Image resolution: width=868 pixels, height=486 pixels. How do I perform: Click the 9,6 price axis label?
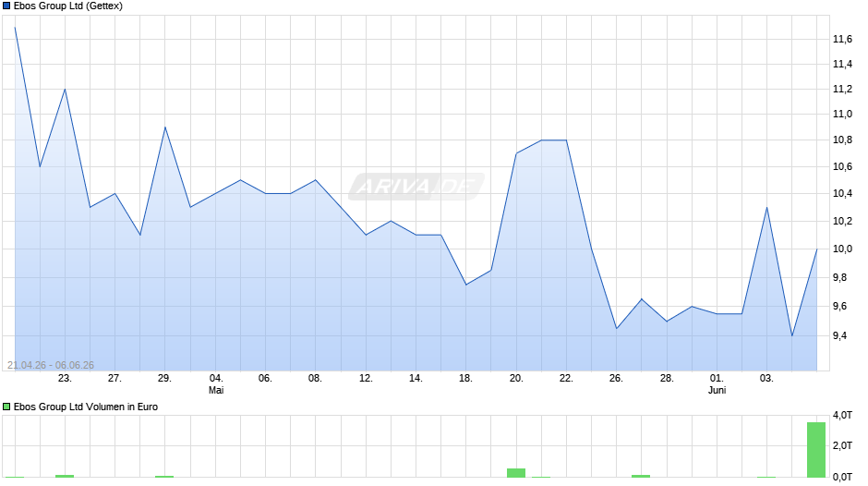839,307
